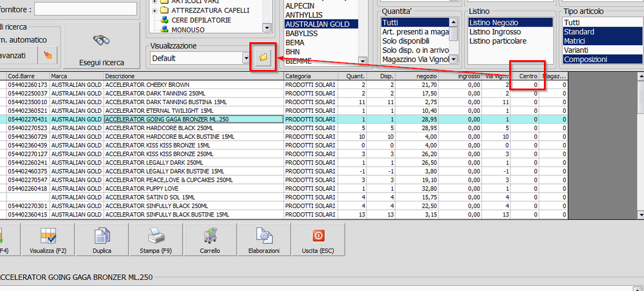
Task: Expand the ATTREZZATURA CAPELLI tree node
Action: [155, 10]
